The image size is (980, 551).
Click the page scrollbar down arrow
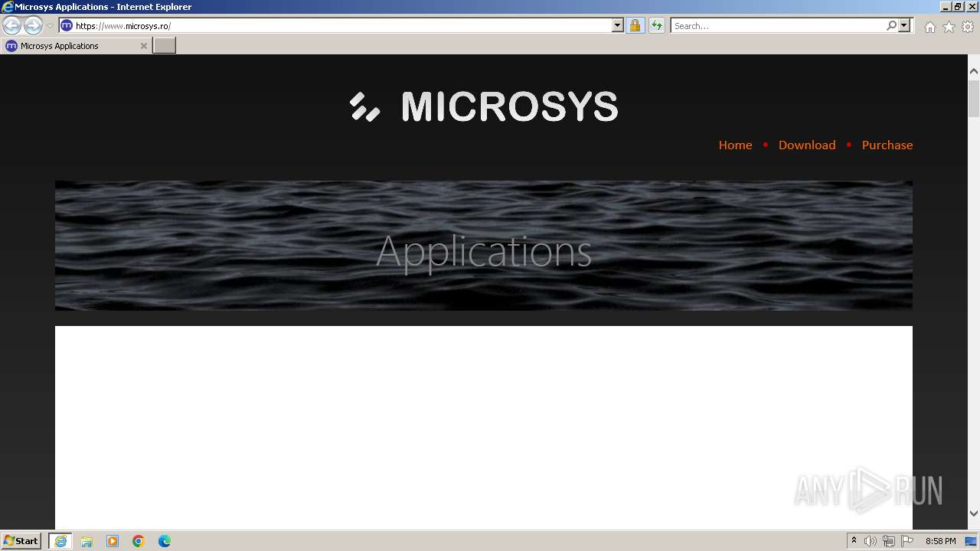(x=974, y=514)
